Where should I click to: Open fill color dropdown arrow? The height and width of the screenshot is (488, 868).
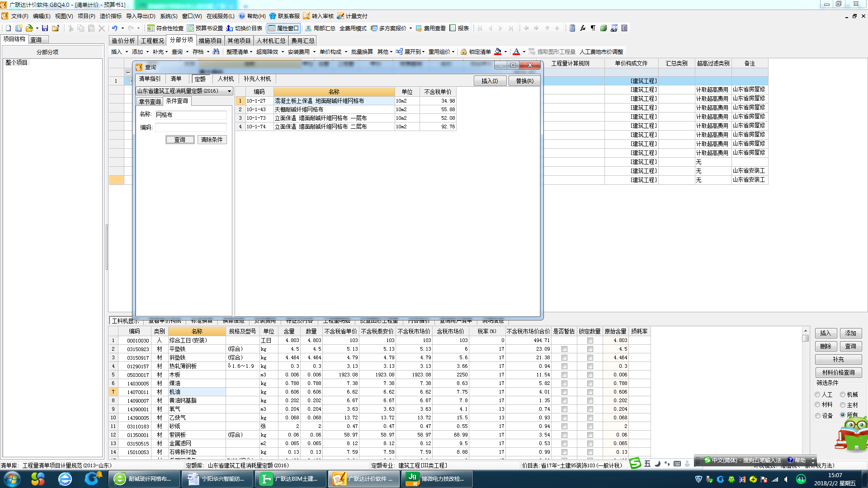505,52
